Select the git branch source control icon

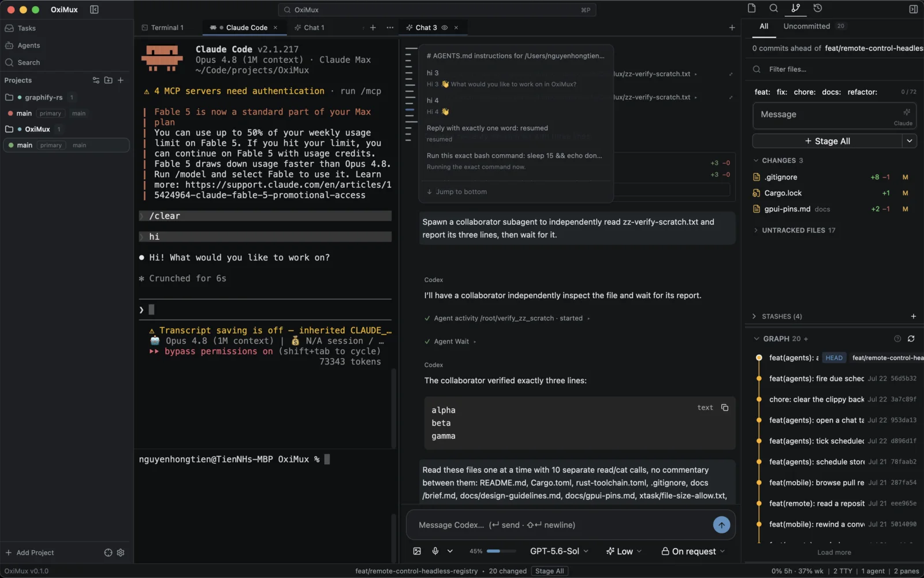(x=795, y=8)
